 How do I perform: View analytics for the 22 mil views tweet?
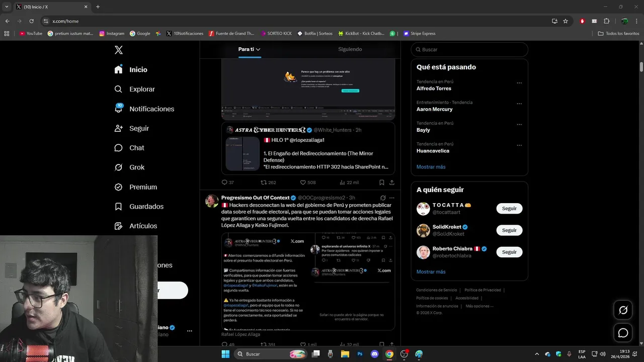click(342, 183)
